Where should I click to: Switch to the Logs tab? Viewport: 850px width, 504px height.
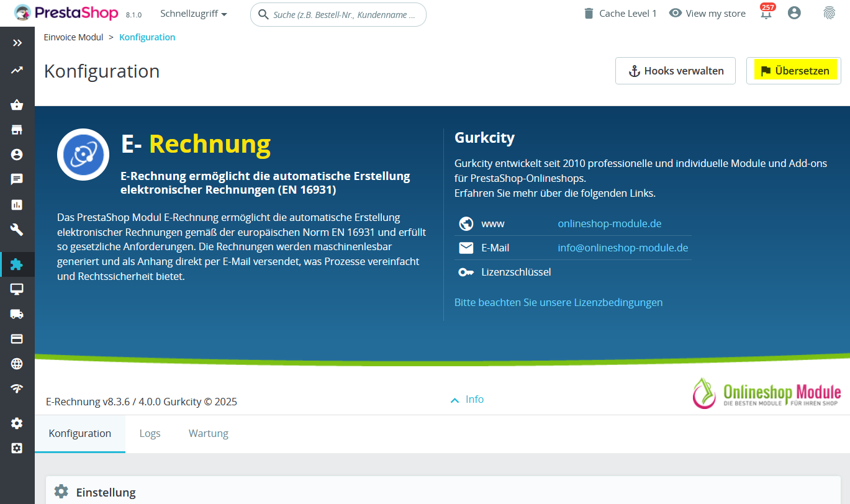(x=150, y=433)
